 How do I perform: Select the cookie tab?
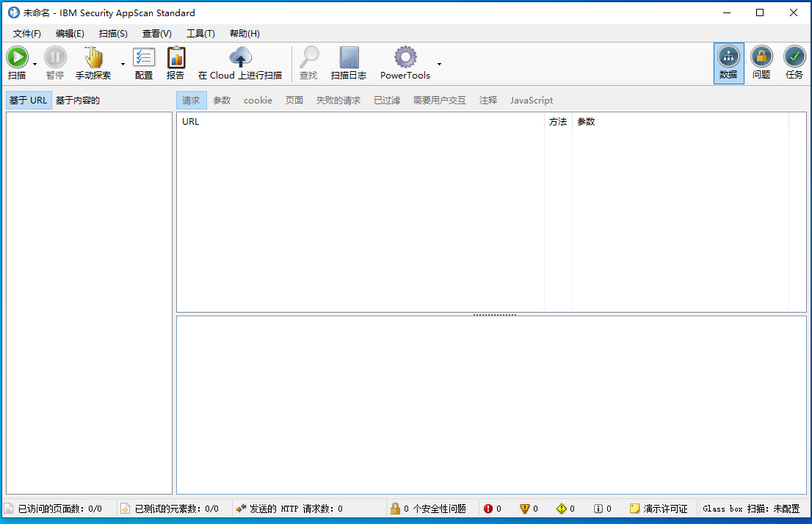coord(258,101)
